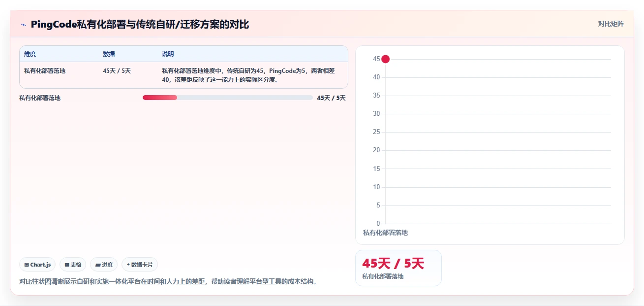Click the y-axis tick label 10
The image size is (644, 306).
pyautogui.click(x=376, y=187)
